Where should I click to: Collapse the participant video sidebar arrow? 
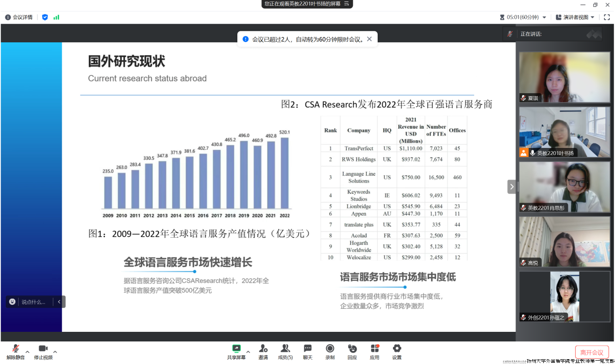point(512,187)
